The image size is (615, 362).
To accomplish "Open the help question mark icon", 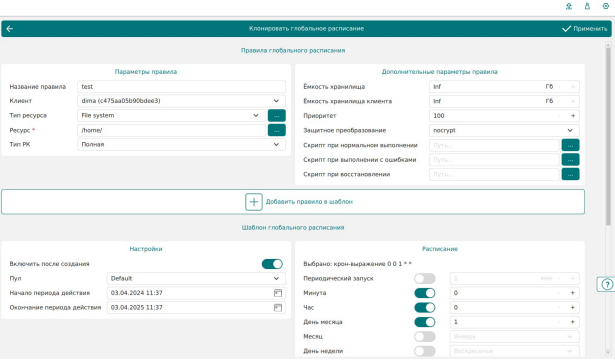I will [606, 284].
